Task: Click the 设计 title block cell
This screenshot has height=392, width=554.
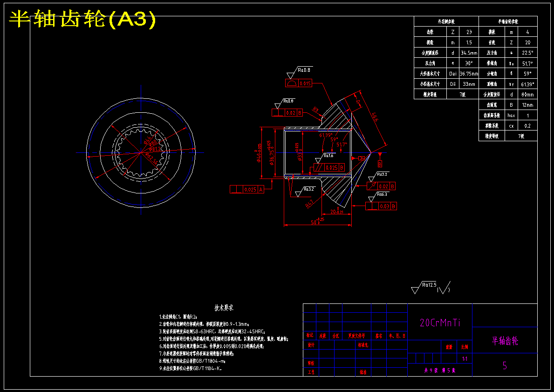Action: click(311, 345)
